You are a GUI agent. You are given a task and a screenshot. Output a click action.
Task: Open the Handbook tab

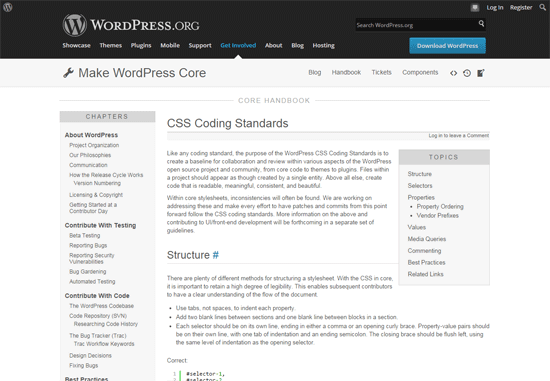pos(346,72)
